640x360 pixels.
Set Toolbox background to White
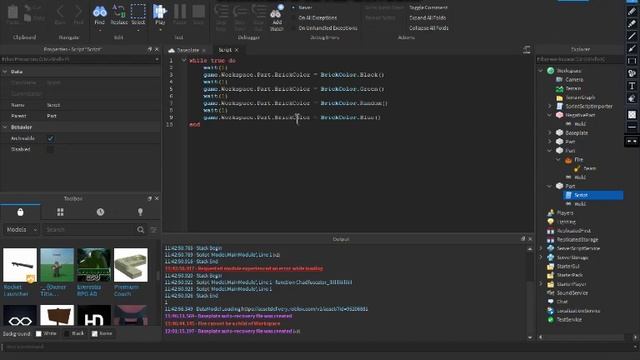pos(46,333)
